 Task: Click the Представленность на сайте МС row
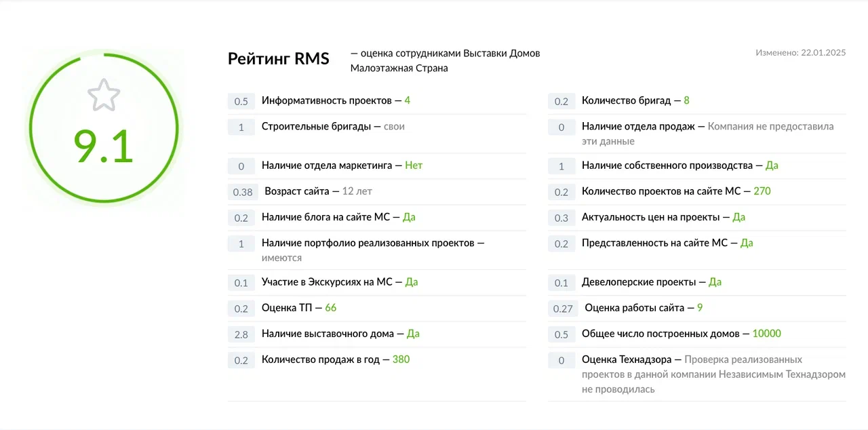coord(697,250)
